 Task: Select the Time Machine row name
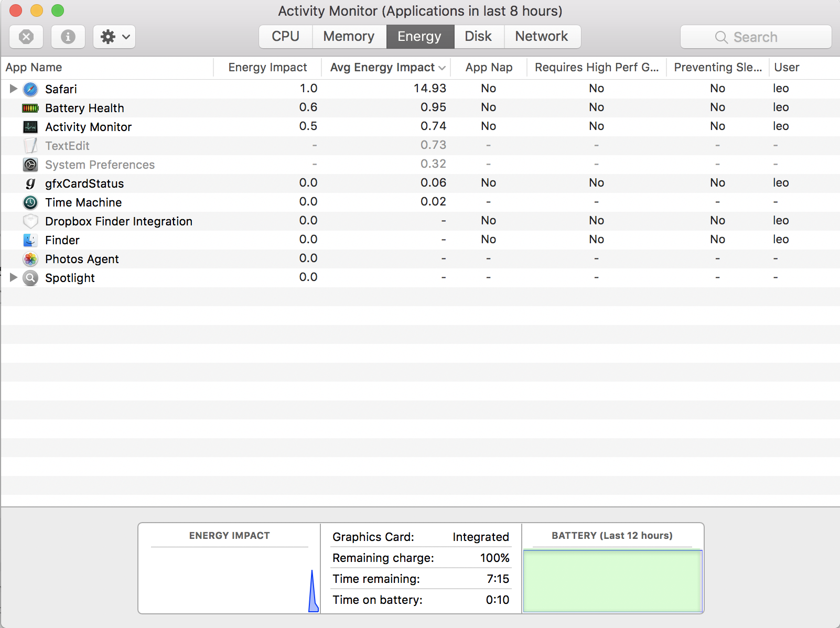tap(83, 202)
